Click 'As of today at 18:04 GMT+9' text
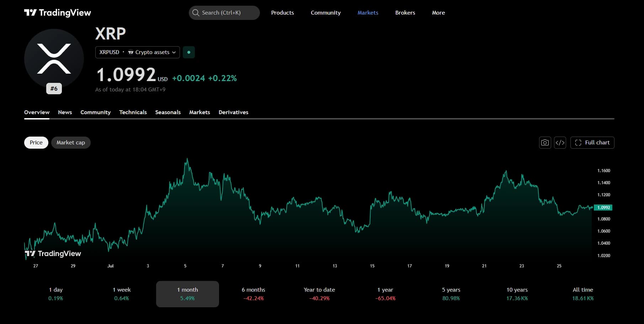 (x=131, y=90)
